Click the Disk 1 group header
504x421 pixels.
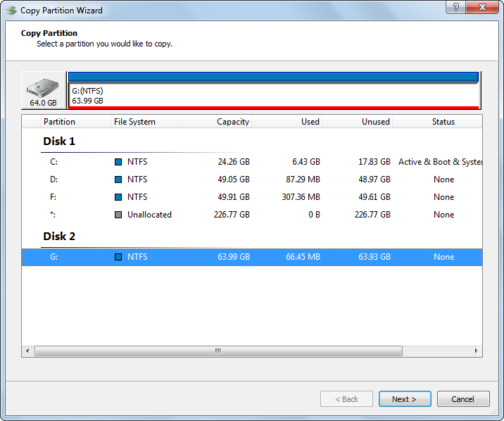[x=59, y=142]
